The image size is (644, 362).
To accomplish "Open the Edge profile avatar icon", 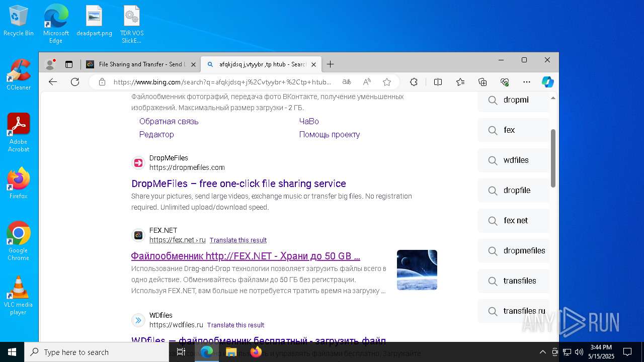I will click(50, 64).
